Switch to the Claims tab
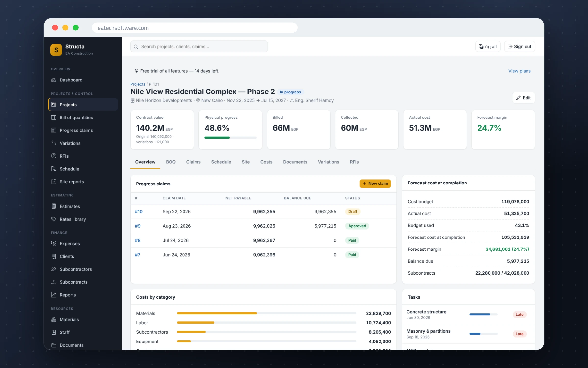The image size is (588, 368). tap(193, 162)
